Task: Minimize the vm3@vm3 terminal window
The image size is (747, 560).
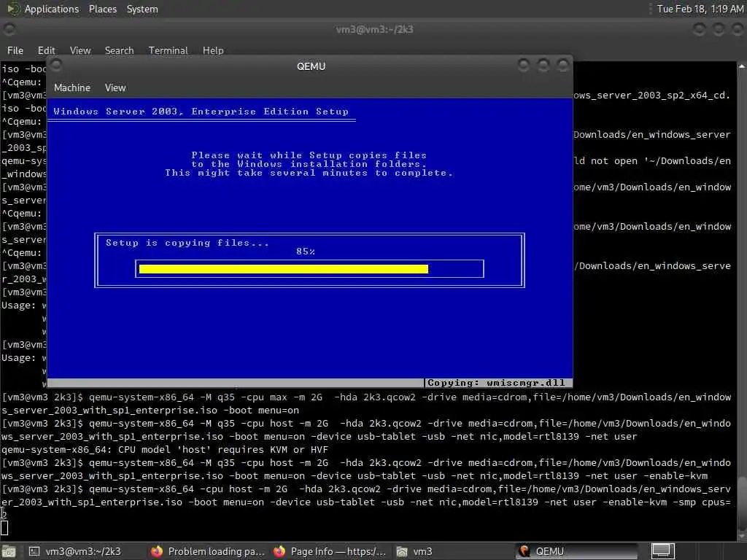Action: pos(700,29)
